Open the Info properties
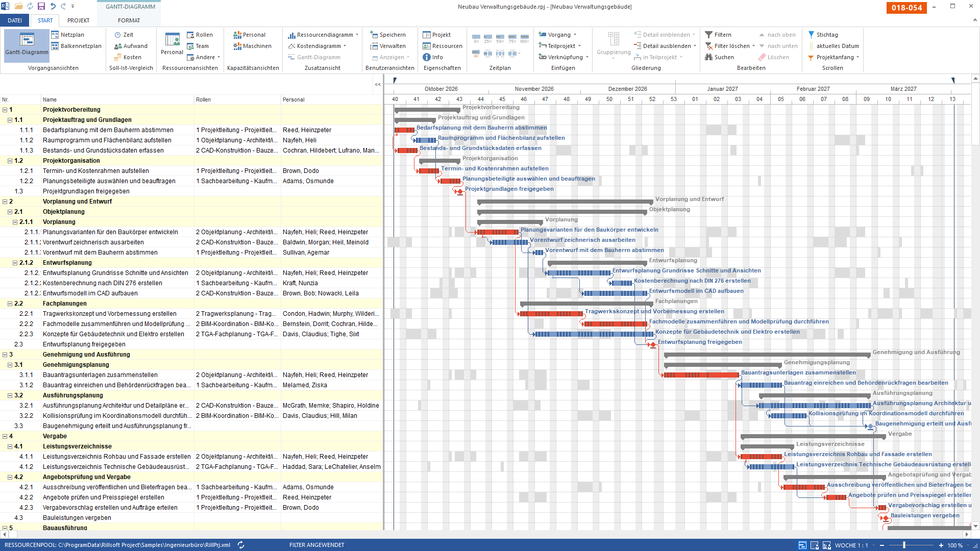Viewport: 980px width, 551px height. (x=433, y=57)
